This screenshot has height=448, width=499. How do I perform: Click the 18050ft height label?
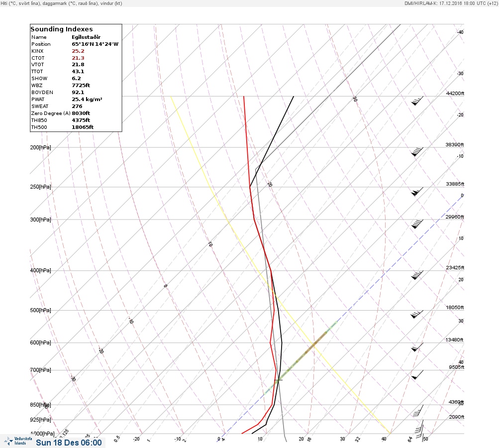[455, 308]
